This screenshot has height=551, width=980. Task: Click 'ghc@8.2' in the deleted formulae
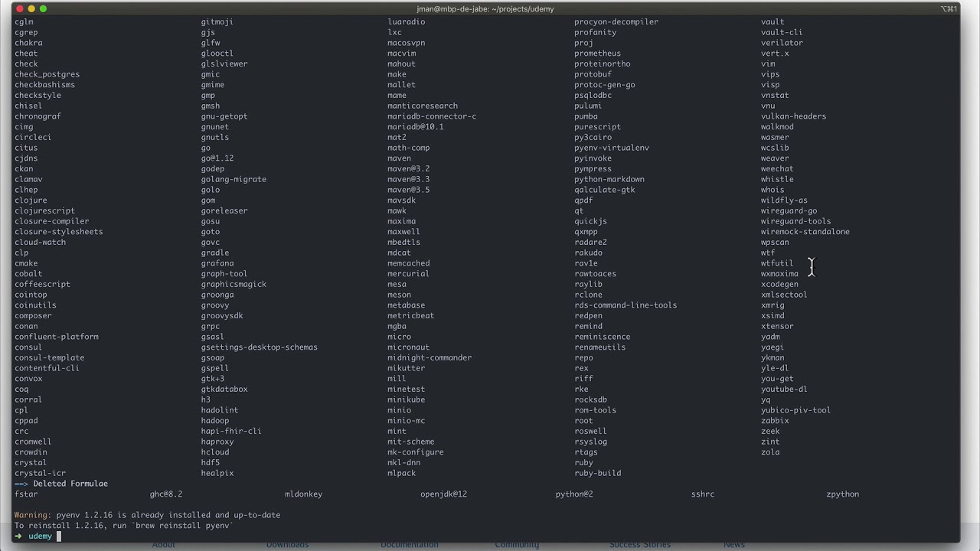coord(166,494)
